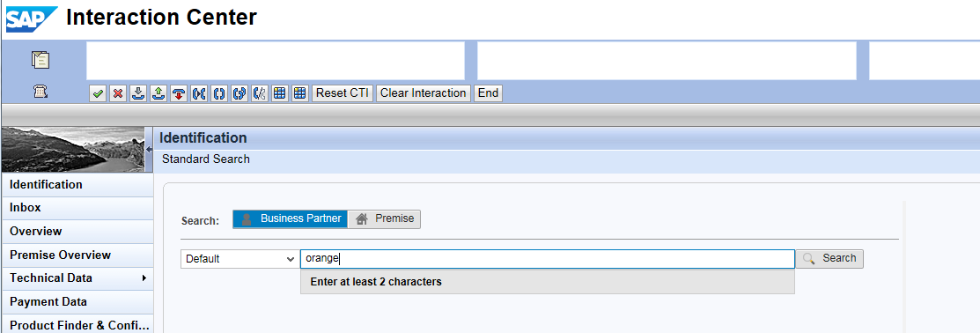Click the End button in the toolbar
Viewport: 980px width, 333px height.
click(x=488, y=93)
